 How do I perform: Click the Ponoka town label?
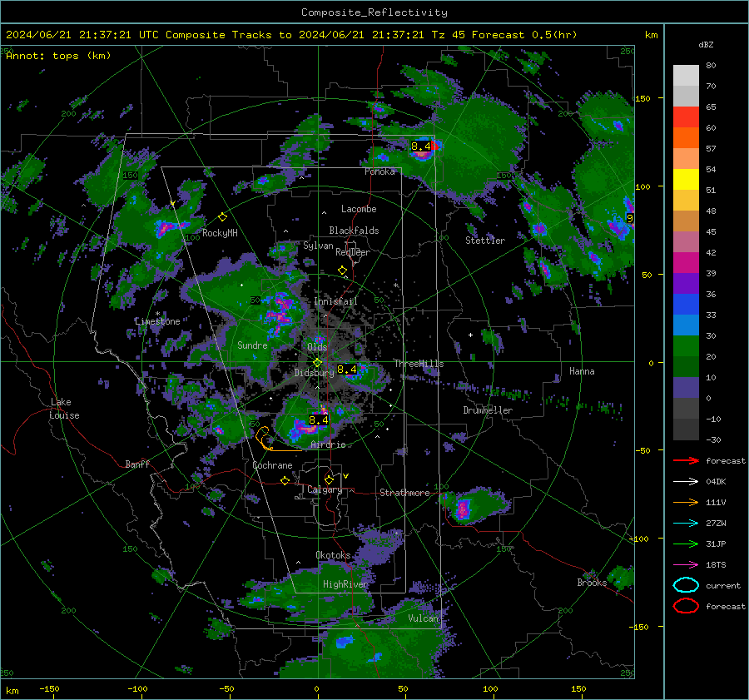[379, 171]
